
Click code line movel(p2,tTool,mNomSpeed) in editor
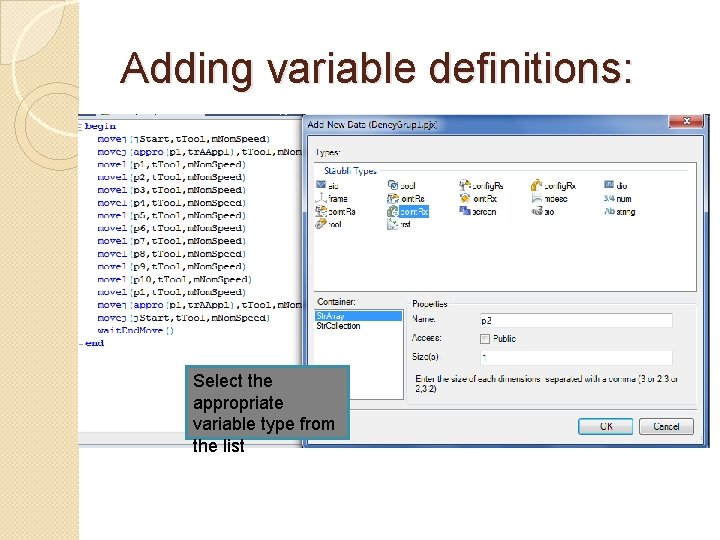click(172, 177)
